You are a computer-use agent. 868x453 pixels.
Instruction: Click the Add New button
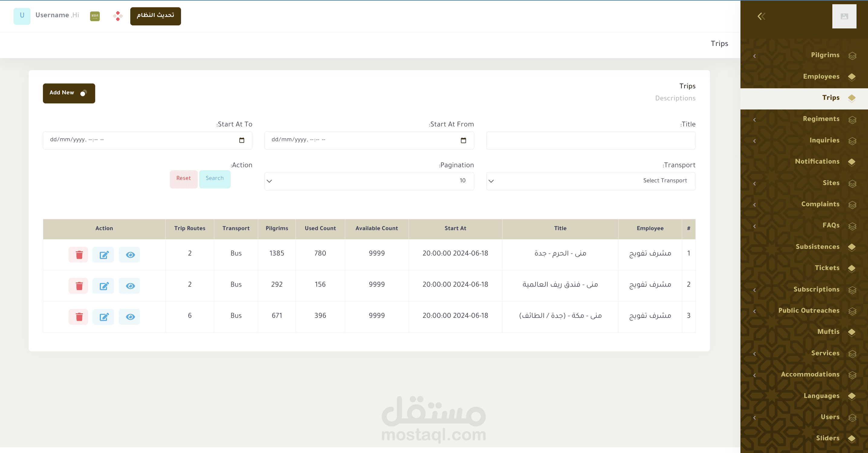(x=69, y=93)
